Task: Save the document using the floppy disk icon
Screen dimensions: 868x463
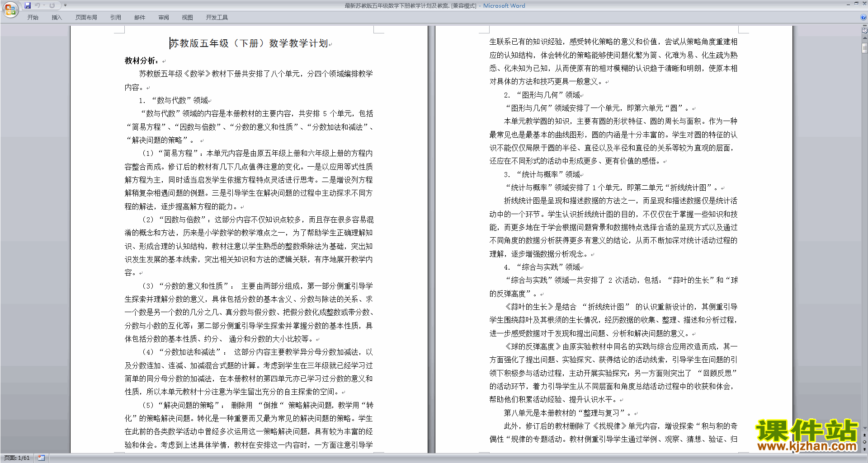Action: tap(28, 5)
